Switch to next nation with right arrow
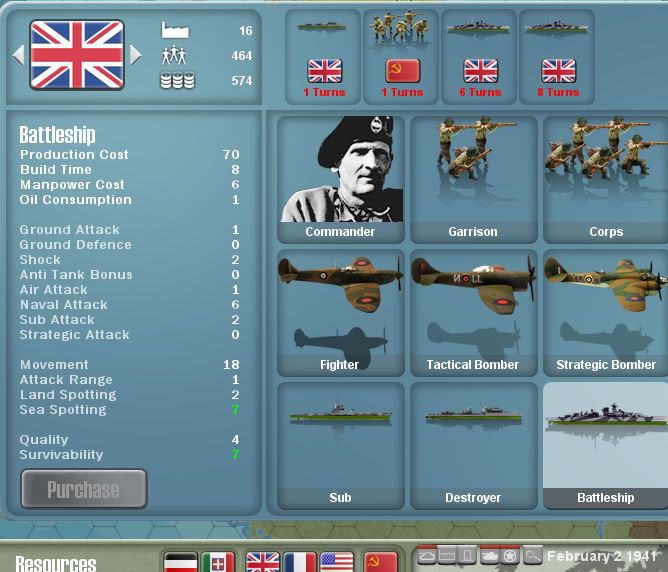 136,54
